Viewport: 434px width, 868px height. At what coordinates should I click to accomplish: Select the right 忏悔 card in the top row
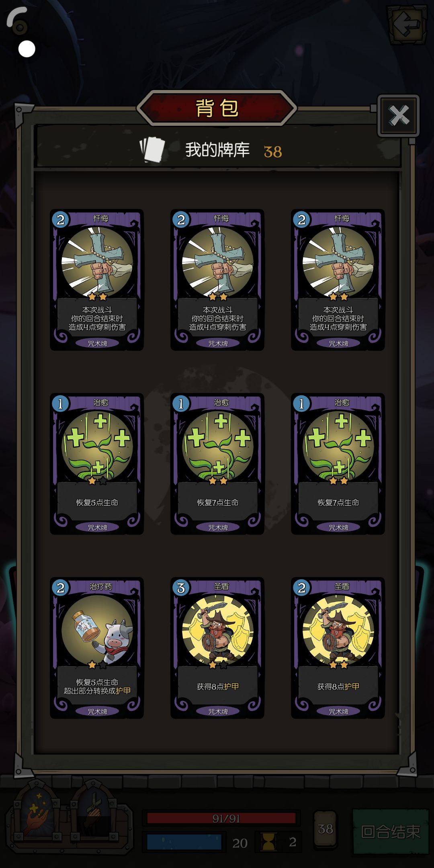pos(338,280)
